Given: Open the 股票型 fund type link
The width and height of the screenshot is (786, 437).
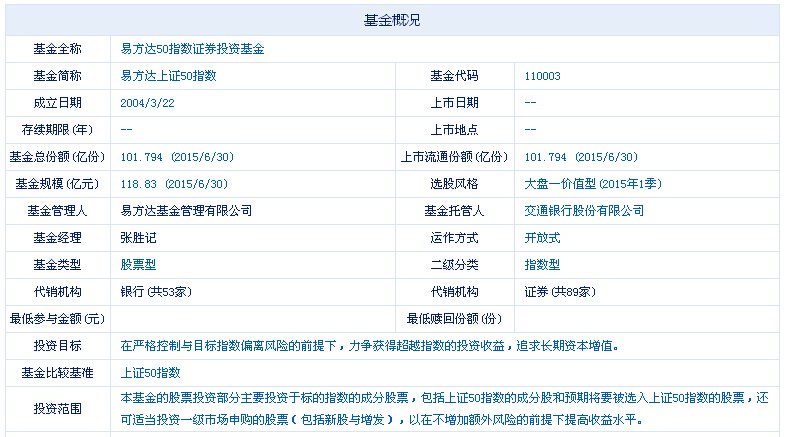Looking at the screenshot, I should pos(138,265).
